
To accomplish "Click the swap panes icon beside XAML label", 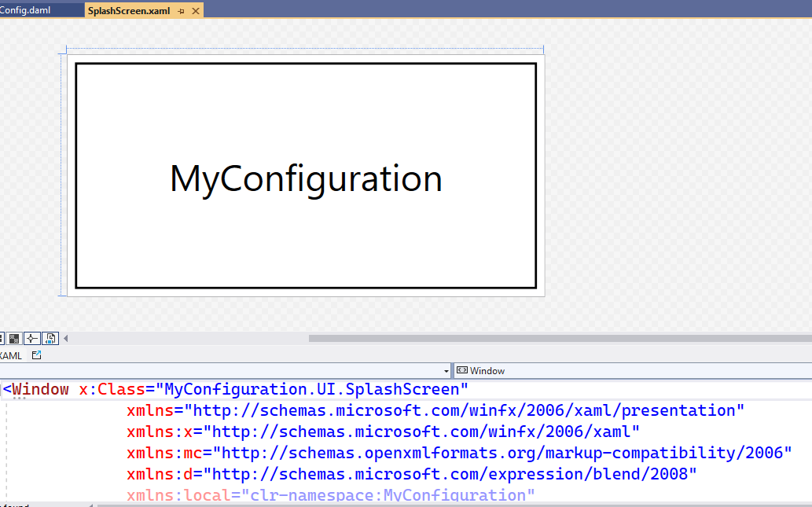I will point(35,355).
